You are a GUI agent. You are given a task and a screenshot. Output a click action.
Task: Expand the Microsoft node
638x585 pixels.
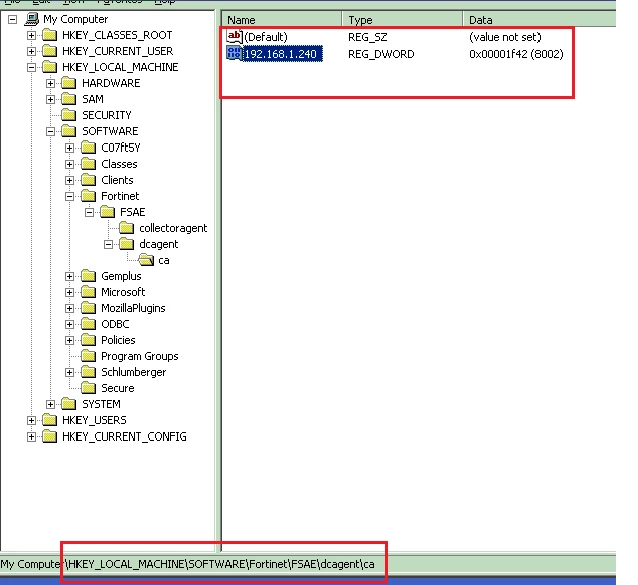click(70, 292)
